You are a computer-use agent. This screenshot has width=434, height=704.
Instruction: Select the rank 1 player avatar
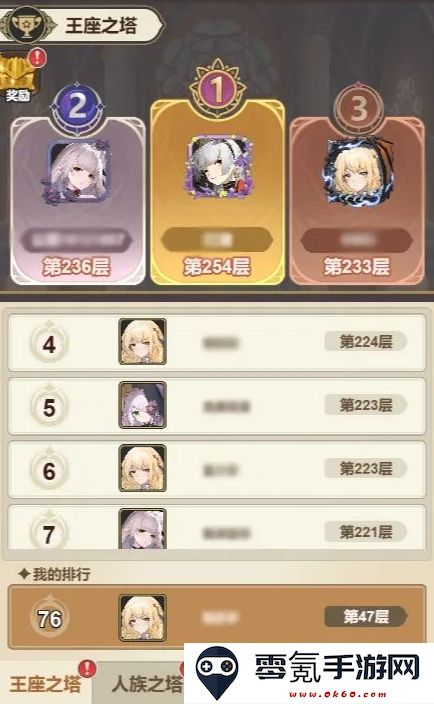[219, 166]
